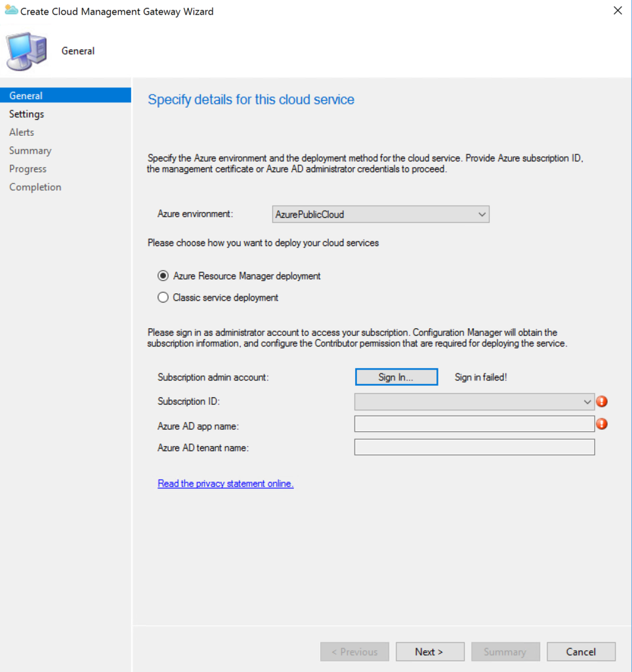The height and width of the screenshot is (672, 632).
Task: Select the Completion step
Action: 35,186
